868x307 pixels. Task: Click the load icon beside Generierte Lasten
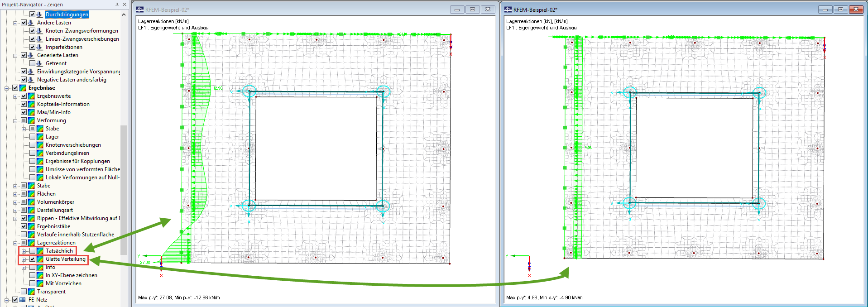(31, 55)
